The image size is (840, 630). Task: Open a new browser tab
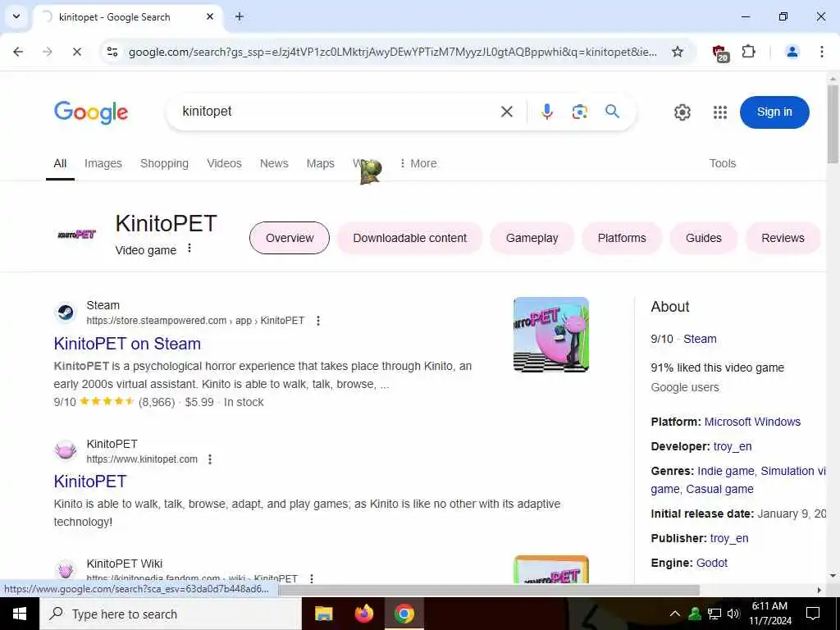tap(240, 16)
